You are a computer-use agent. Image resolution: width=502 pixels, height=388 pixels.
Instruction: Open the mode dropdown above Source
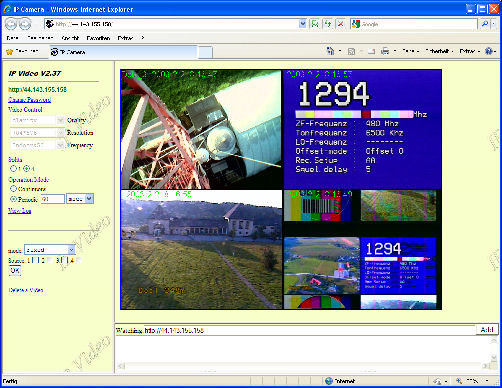pos(50,250)
